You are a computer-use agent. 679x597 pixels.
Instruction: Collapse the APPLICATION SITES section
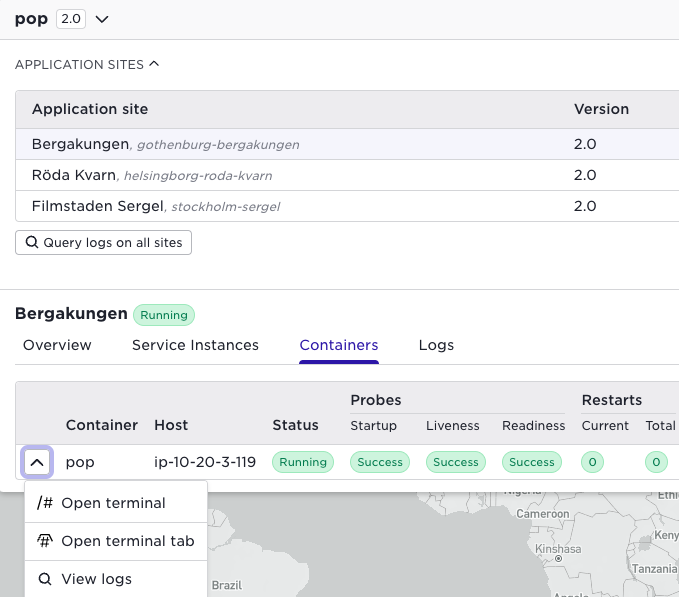[154, 64]
